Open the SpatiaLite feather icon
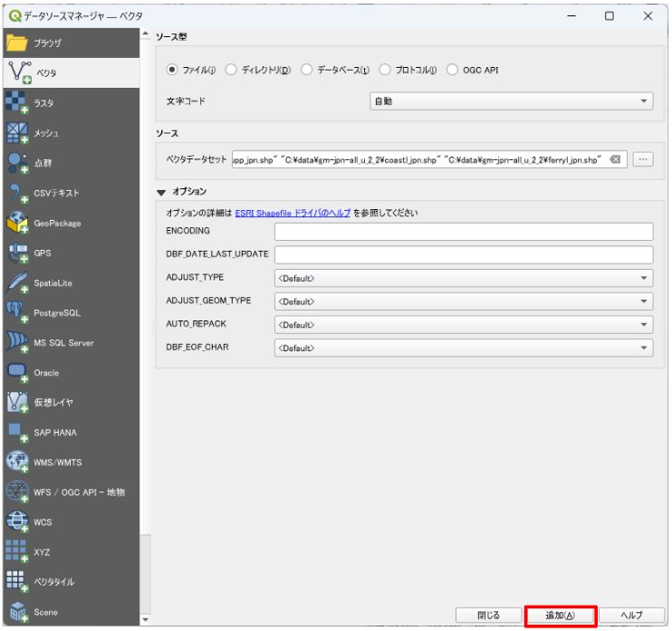The height and width of the screenshot is (631, 672). click(x=17, y=282)
